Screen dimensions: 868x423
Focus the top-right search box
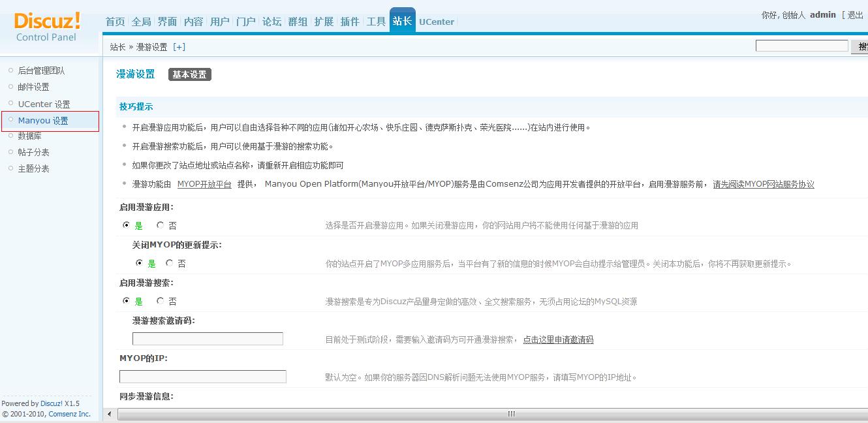802,46
